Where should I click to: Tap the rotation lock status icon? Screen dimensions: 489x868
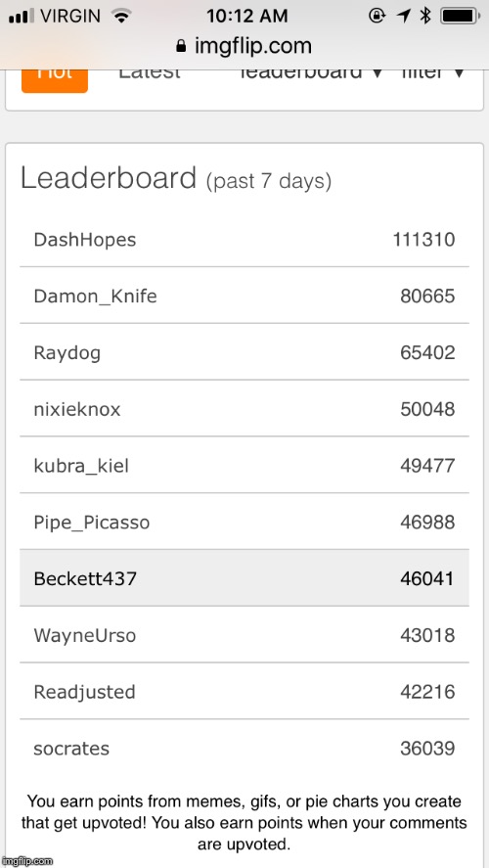[378, 16]
